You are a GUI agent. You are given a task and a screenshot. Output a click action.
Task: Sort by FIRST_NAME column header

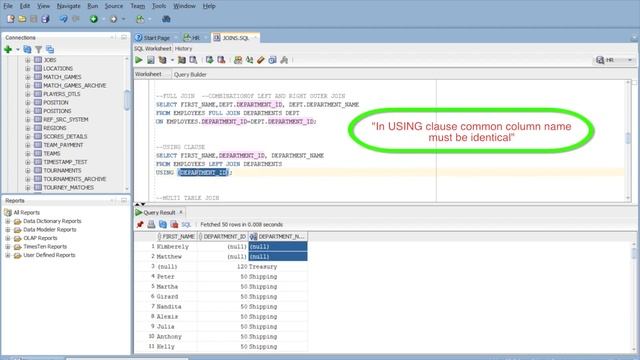point(177,236)
